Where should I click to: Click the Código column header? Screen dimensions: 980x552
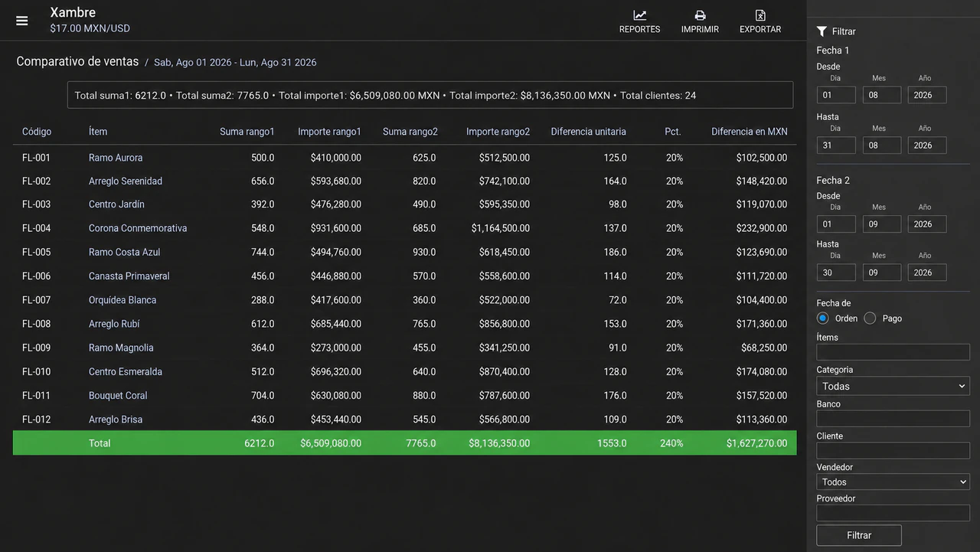click(x=37, y=132)
